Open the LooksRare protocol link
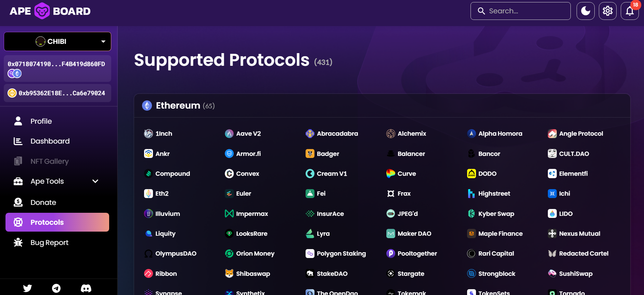This screenshot has width=644, height=295. 246,234
